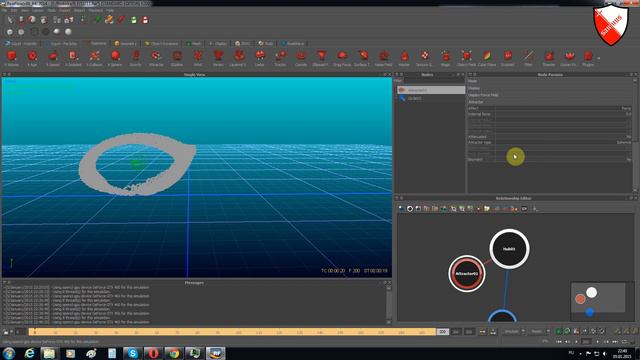Select the Attractor01 node in Relationship Editor
This screenshot has width=640, height=360.
[467, 273]
